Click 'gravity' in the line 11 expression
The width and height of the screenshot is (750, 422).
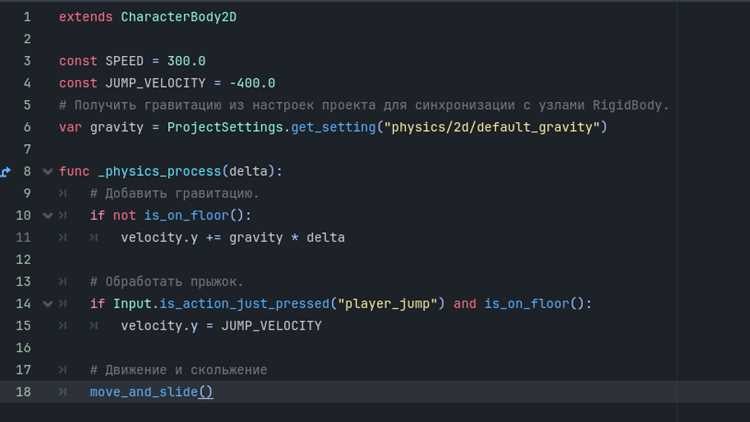(256, 238)
